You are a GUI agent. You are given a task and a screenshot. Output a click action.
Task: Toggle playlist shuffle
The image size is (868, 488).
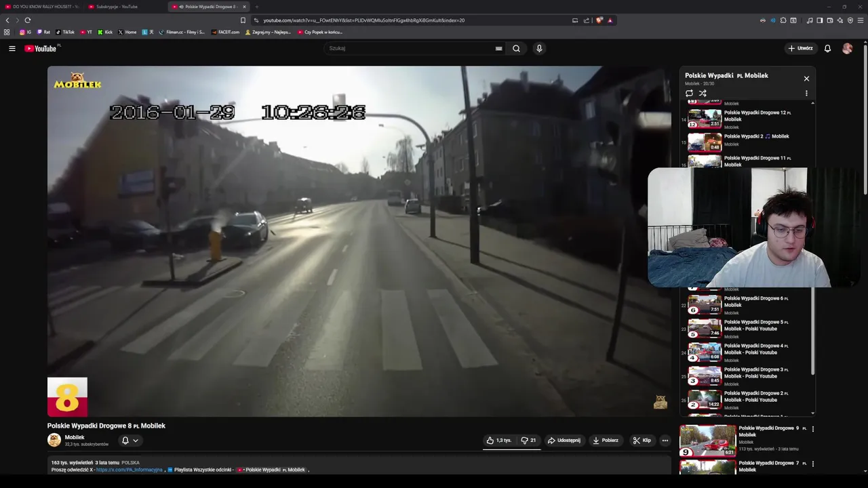click(703, 94)
